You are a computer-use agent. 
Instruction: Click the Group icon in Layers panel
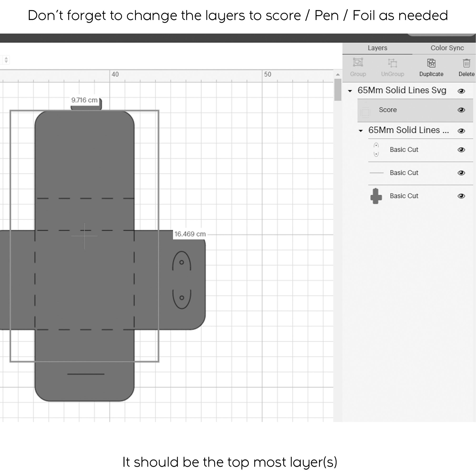(358, 63)
